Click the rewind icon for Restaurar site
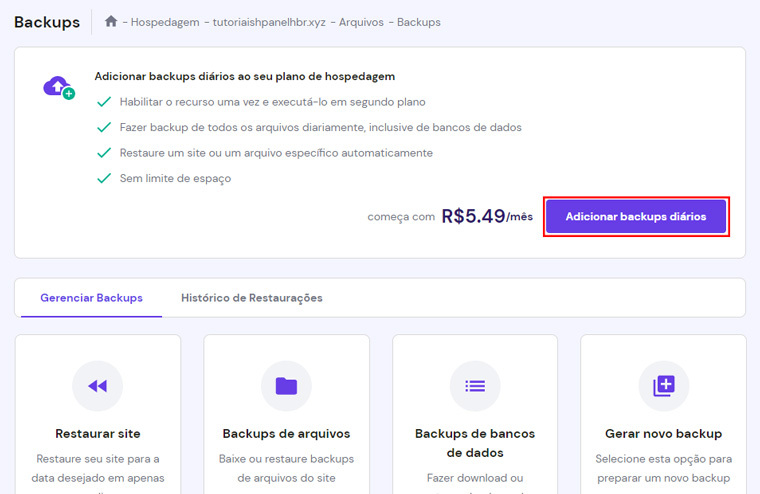 coord(97,386)
